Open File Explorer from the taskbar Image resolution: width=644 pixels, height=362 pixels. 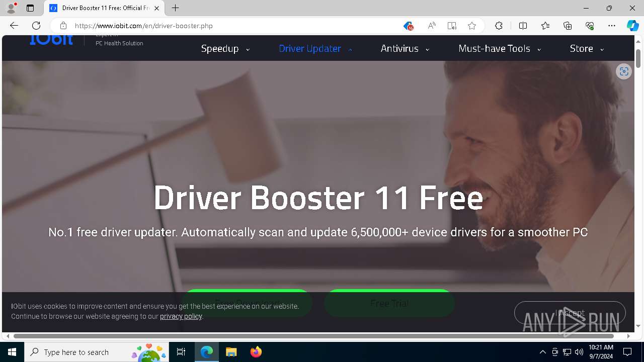[x=231, y=352]
